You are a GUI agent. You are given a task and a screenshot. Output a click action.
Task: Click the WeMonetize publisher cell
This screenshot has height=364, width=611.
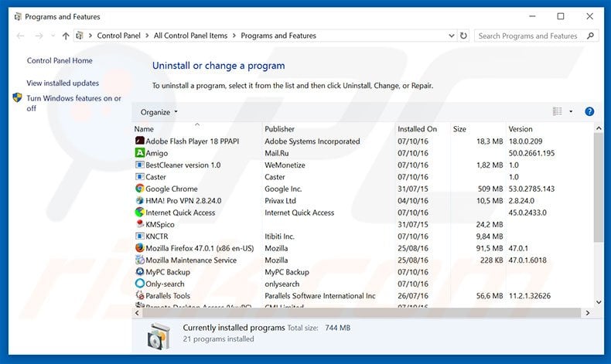285,165
